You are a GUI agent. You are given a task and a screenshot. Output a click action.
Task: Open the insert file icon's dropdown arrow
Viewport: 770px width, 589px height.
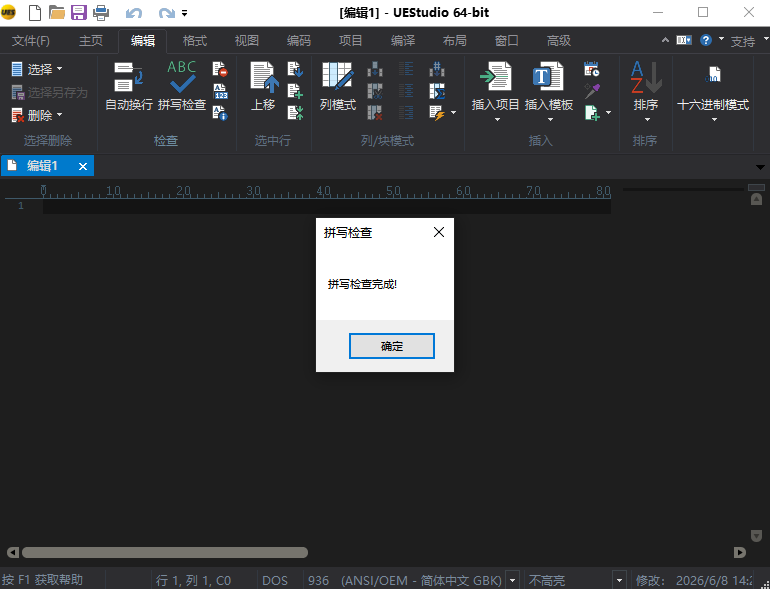pyautogui.click(x=608, y=113)
